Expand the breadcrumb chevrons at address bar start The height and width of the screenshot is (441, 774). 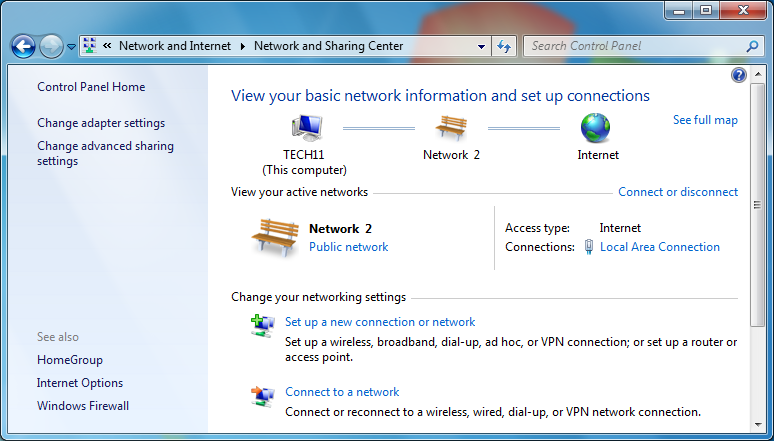click(107, 46)
